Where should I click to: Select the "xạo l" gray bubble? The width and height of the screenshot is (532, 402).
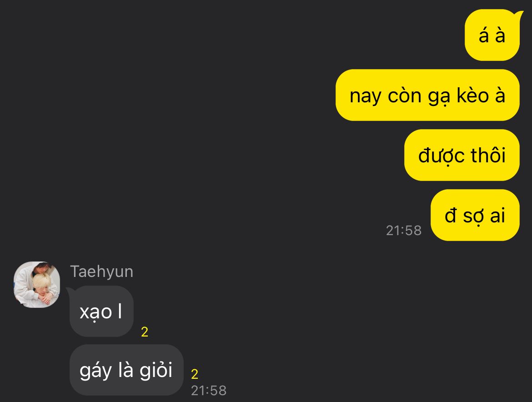coord(101,312)
